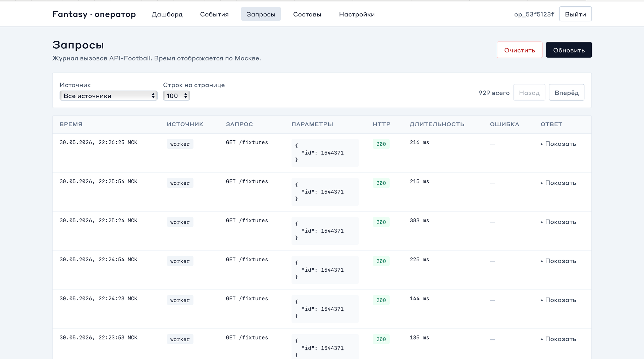Go to the Составы tab
Screen dimensions: 644x359
(x=307, y=14)
